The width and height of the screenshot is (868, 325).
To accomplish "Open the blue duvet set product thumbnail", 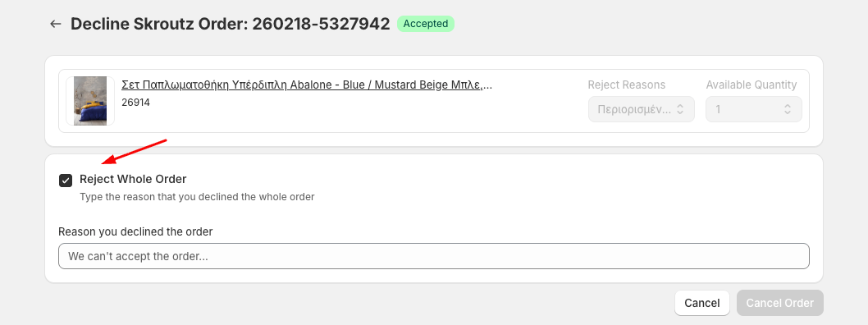I will (x=90, y=101).
